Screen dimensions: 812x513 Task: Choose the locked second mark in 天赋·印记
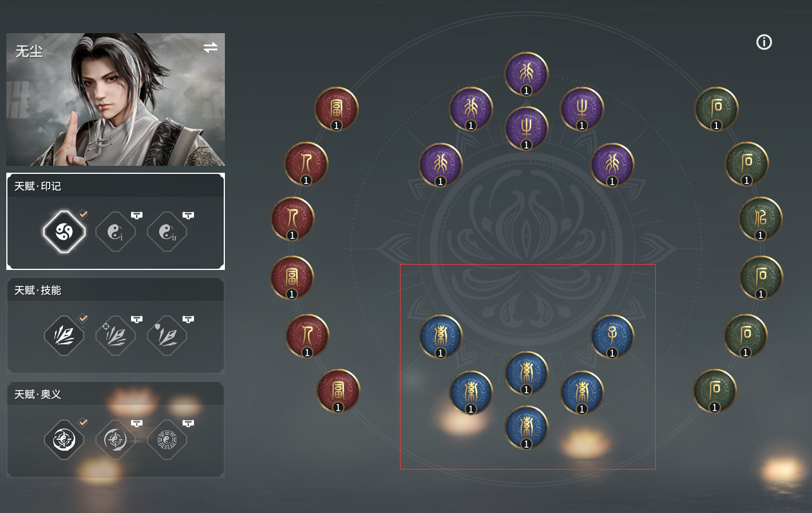pyautogui.click(x=116, y=232)
